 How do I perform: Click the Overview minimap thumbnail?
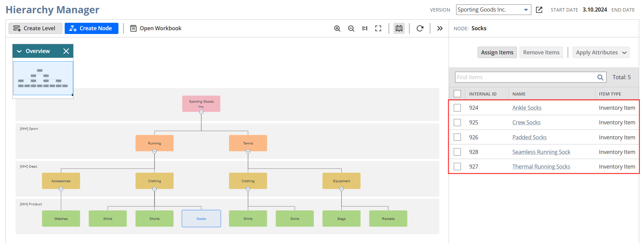[x=43, y=78]
